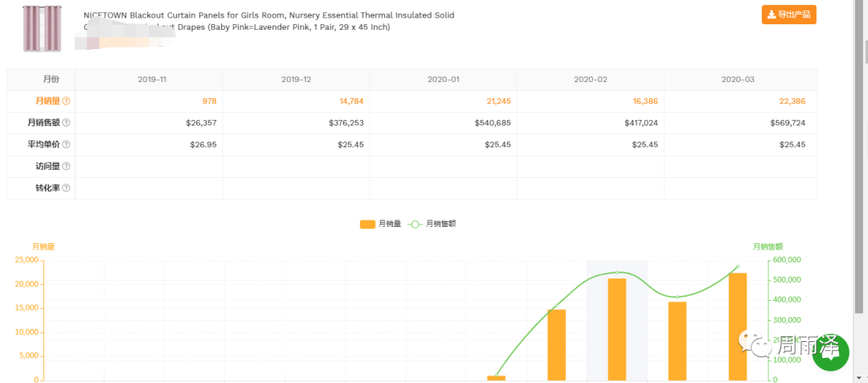Image resolution: width=868 pixels, height=383 pixels.
Task: Click help icon beside 月销量
Action: (66, 101)
